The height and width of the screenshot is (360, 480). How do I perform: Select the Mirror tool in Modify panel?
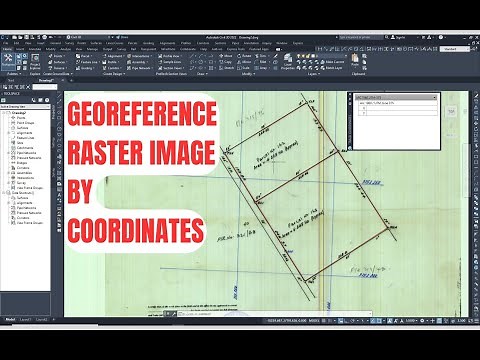244,62
